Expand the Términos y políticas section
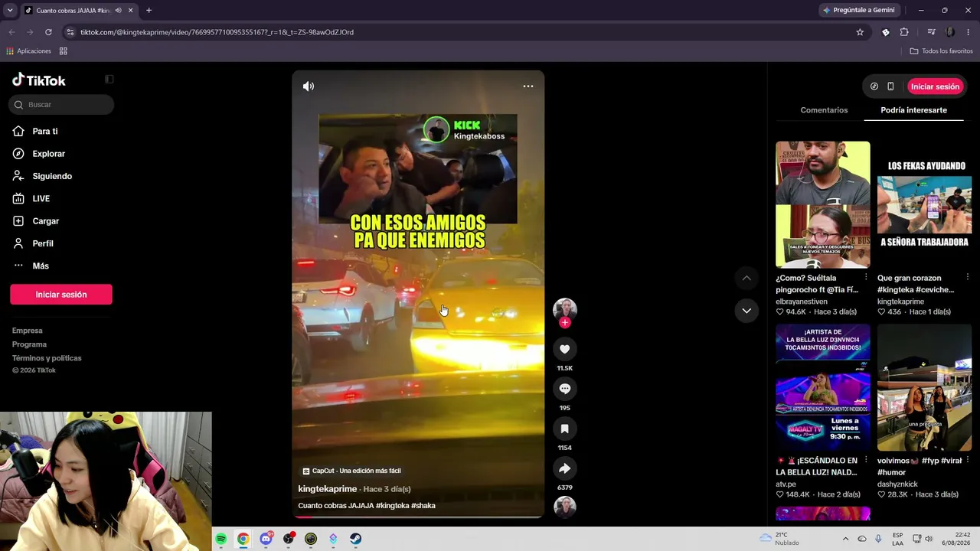980x551 pixels. point(47,358)
